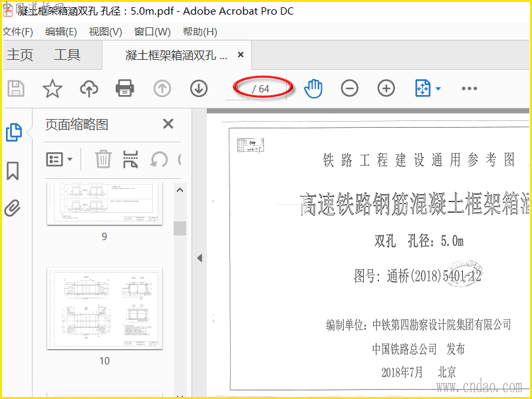Image resolution: width=532 pixels, height=399 pixels.
Task: Click the 2018年7月 北京 date text
Action: [418, 372]
